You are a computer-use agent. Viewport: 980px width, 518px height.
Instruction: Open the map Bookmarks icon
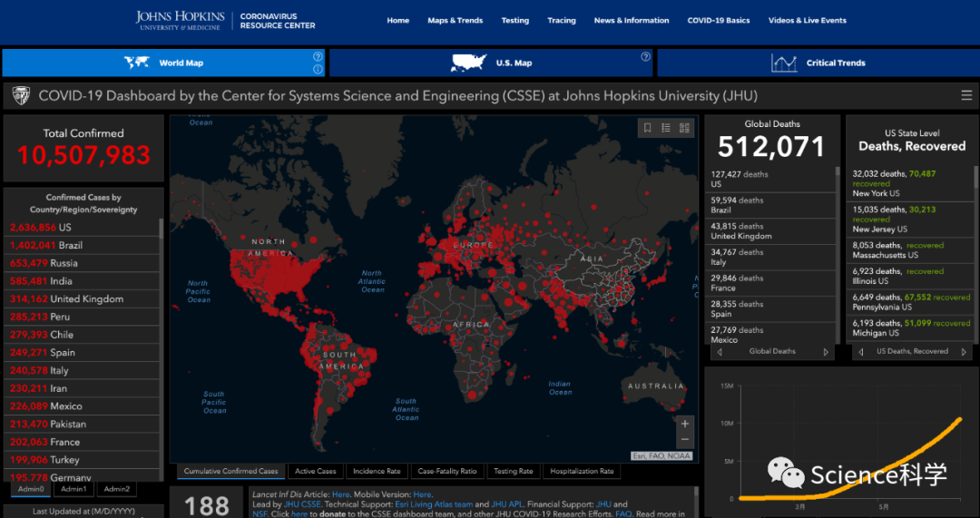(648, 128)
